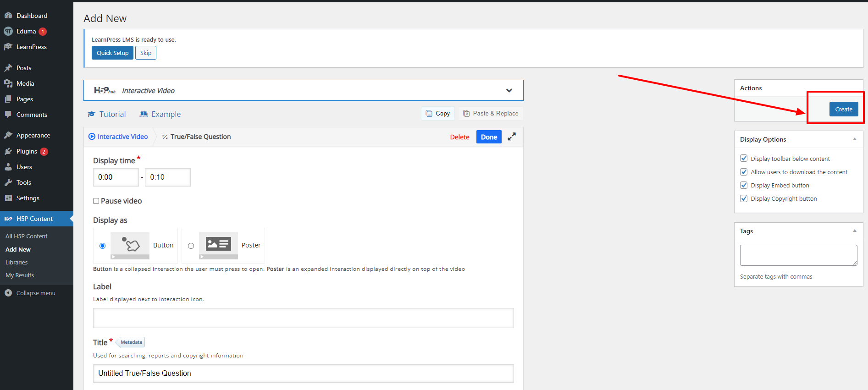The image size is (868, 390).
Task: Click the Appearance paintbrush icon
Action: pyautogui.click(x=8, y=135)
